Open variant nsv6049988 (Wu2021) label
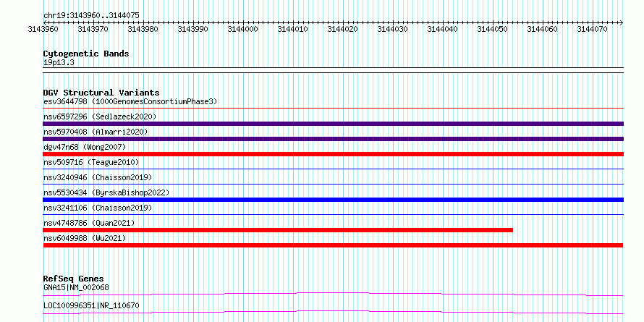The height and width of the screenshot is (322, 644). (85, 238)
